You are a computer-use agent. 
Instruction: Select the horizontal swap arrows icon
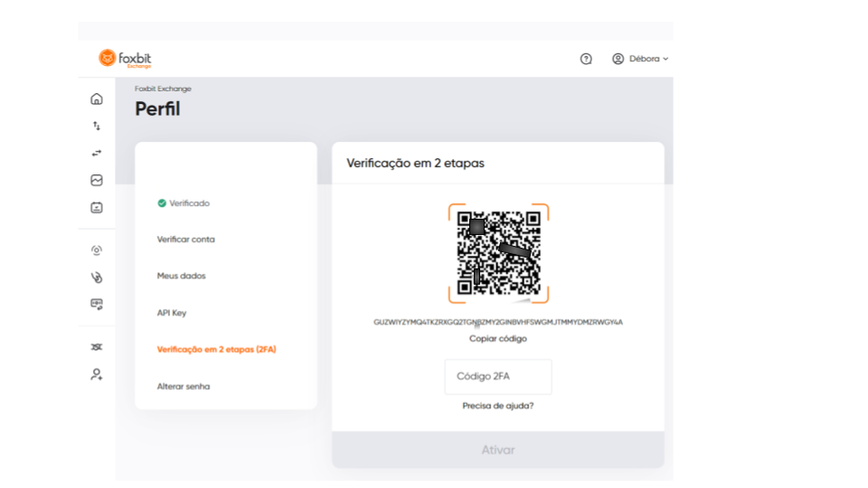click(x=97, y=154)
